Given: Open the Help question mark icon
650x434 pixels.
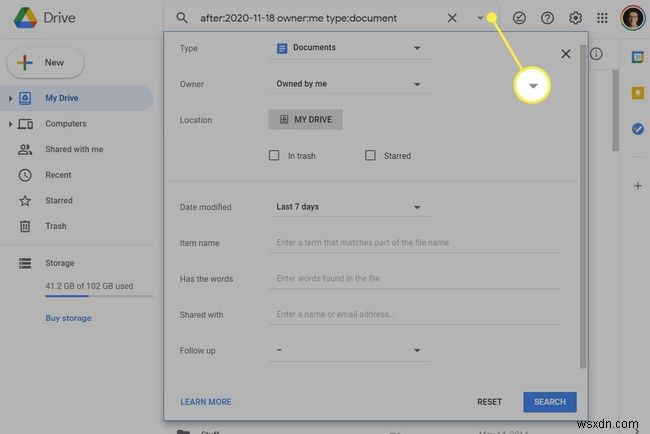Looking at the screenshot, I should (x=547, y=18).
